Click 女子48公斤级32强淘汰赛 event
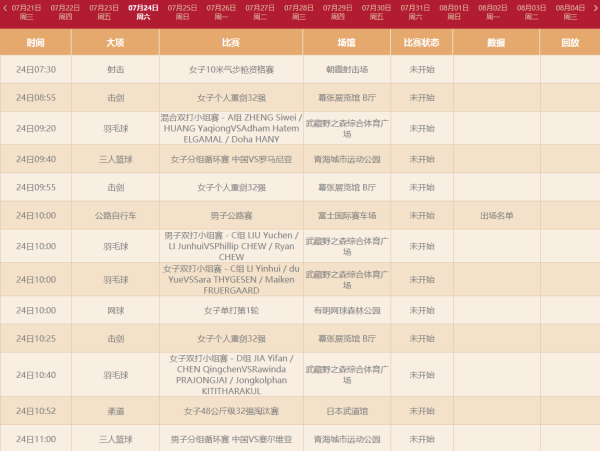 click(x=231, y=411)
